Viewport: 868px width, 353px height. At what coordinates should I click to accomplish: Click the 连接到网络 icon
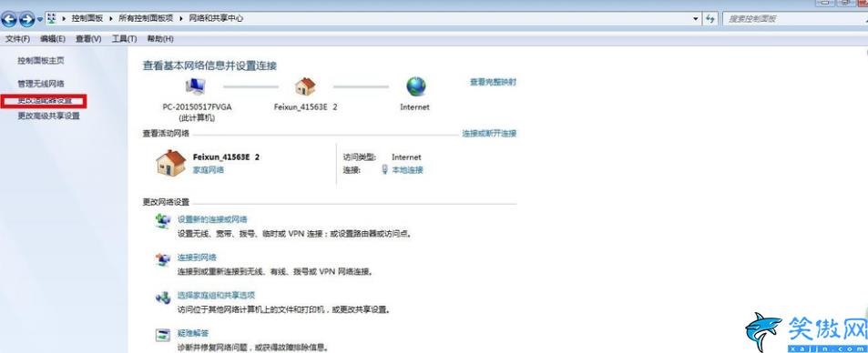coord(163,259)
